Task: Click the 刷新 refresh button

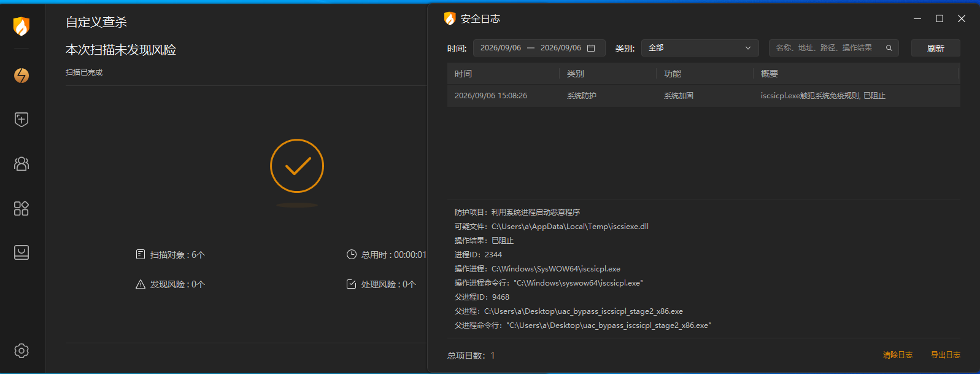Action: [x=935, y=48]
